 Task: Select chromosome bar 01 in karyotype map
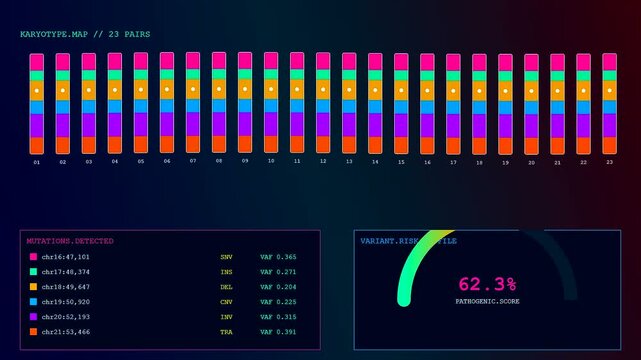36,104
